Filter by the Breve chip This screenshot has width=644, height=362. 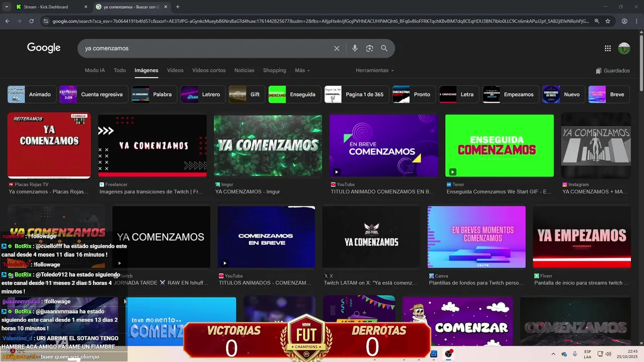[x=609, y=95]
